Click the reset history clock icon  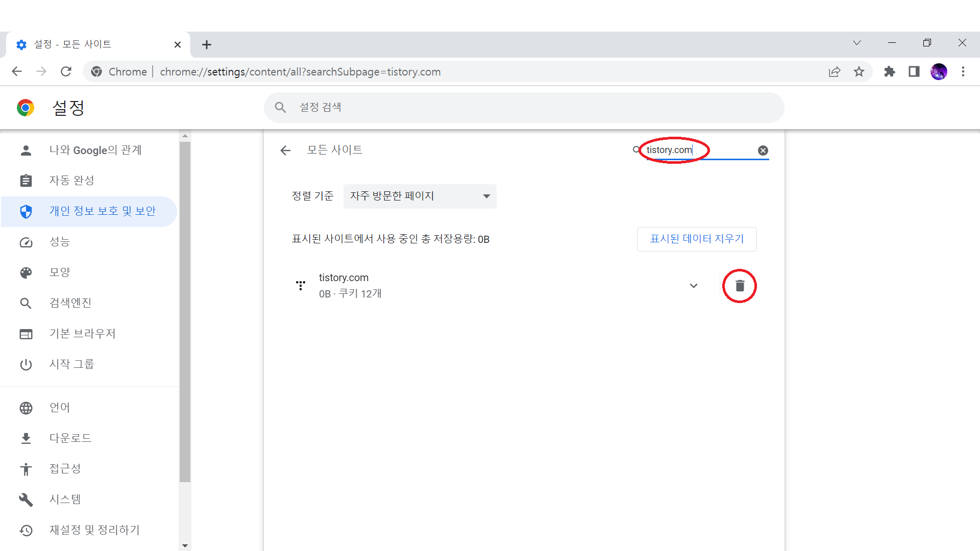point(26,531)
